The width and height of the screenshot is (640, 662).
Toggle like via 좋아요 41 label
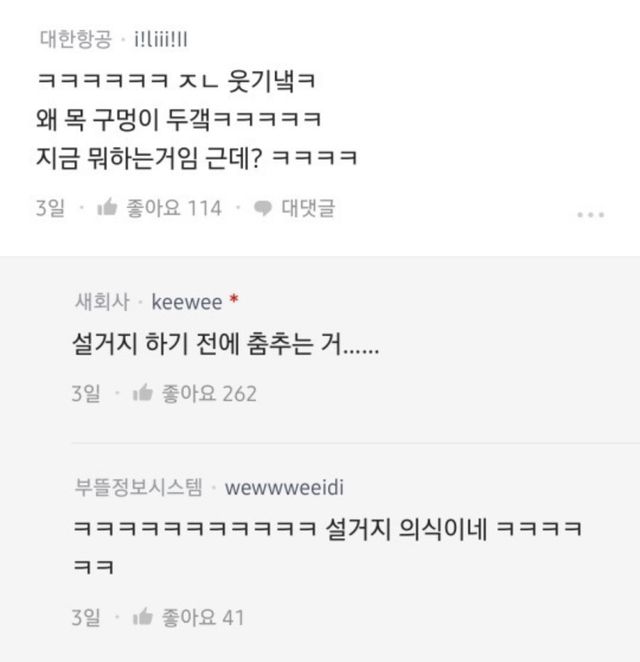[203, 617]
